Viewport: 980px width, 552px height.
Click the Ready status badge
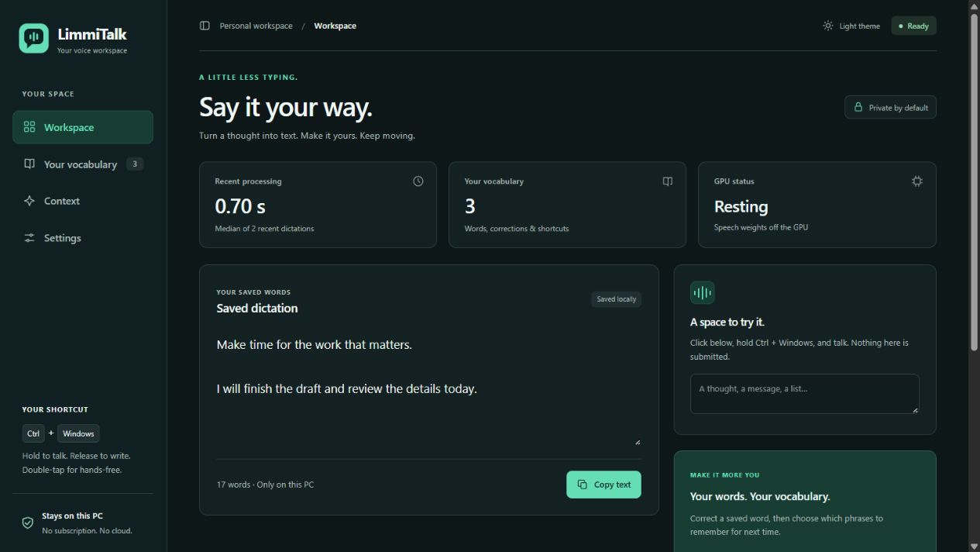coord(913,26)
